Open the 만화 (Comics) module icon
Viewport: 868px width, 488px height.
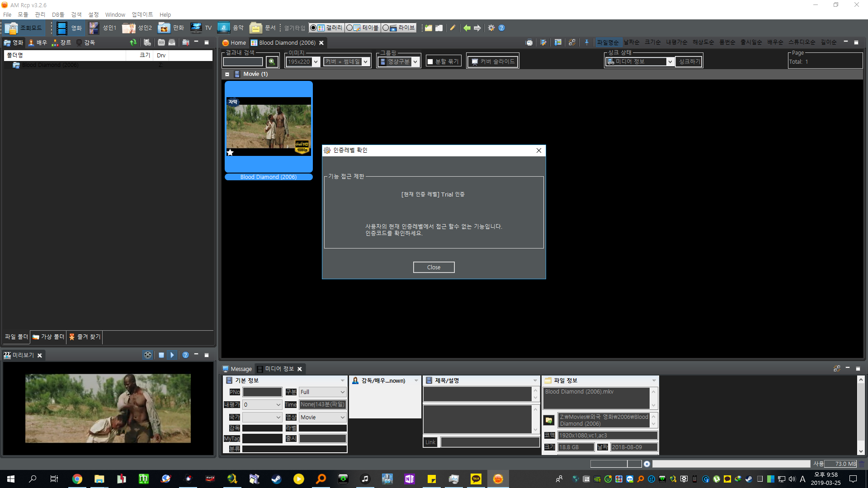coord(164,28)
